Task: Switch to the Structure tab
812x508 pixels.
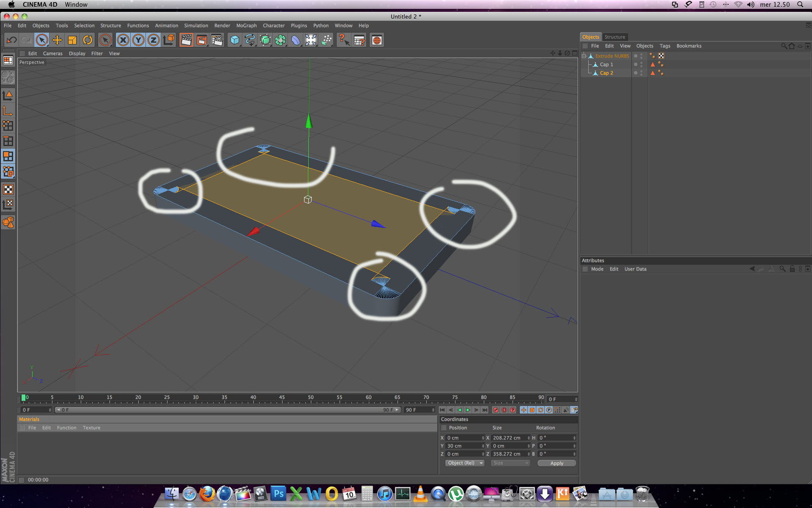Action: click(x=614, y=37)
